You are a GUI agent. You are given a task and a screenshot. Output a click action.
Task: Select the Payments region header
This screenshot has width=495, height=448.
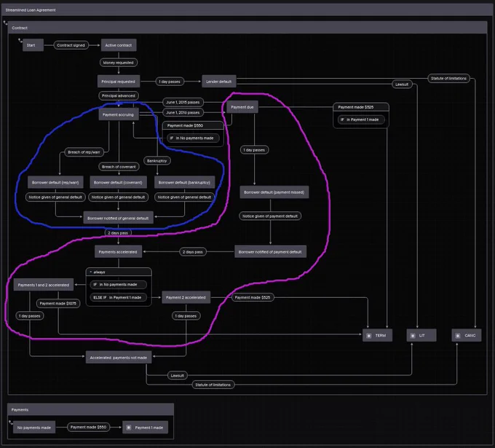tap(90, 410)
